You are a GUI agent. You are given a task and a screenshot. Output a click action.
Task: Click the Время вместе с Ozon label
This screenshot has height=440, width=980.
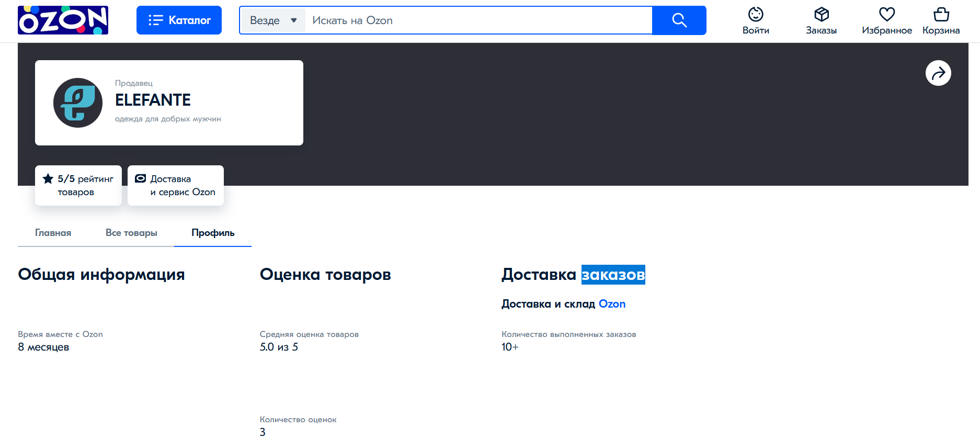click(x=60, y=334)
